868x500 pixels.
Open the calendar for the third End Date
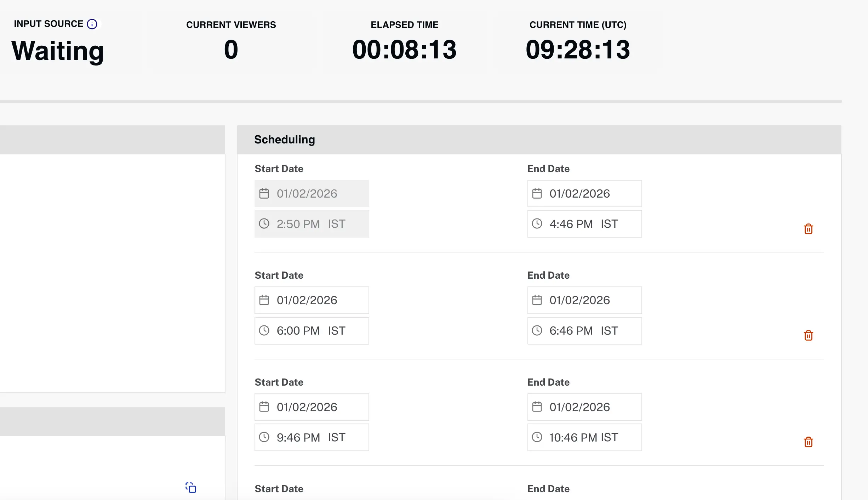pos(537,407)
